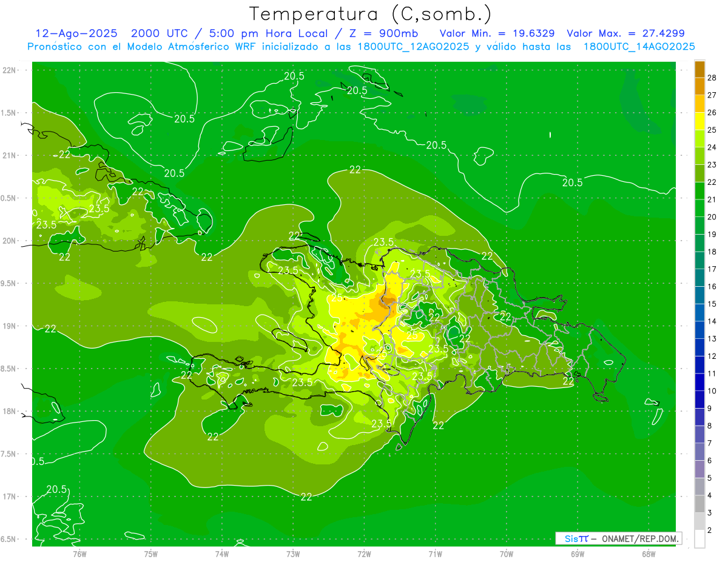Click the green swatch between 20 and 21
The height and width of the screenshot is (562, 728).
pyautogui.click(x=699, y=208)
